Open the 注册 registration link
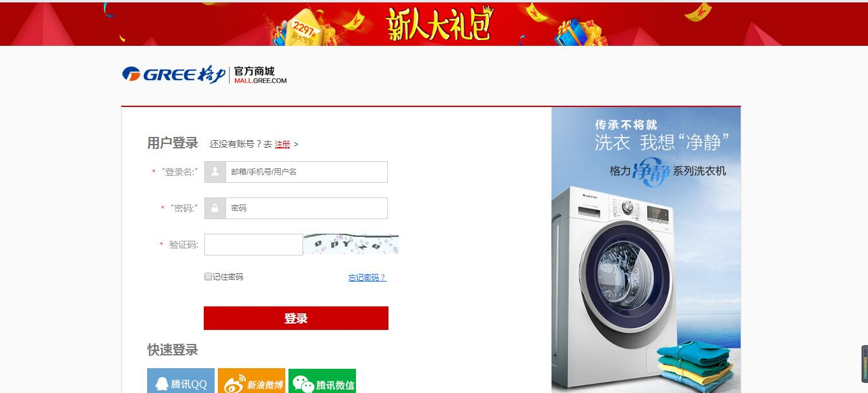The width and height of the screenshot is (868, 393). click(282, 145)
